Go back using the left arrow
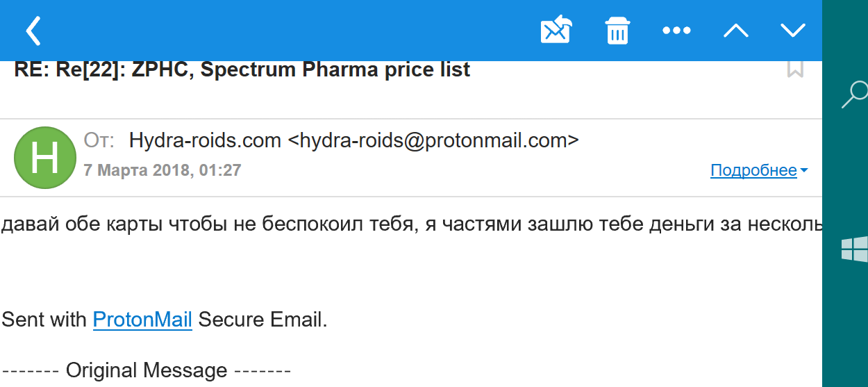 33,31
